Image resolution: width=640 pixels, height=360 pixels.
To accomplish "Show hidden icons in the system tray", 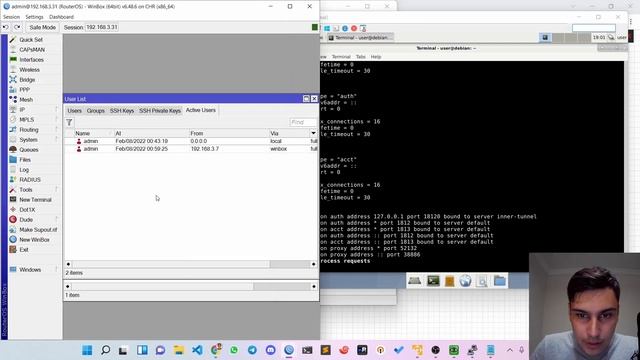I will 510,350.
